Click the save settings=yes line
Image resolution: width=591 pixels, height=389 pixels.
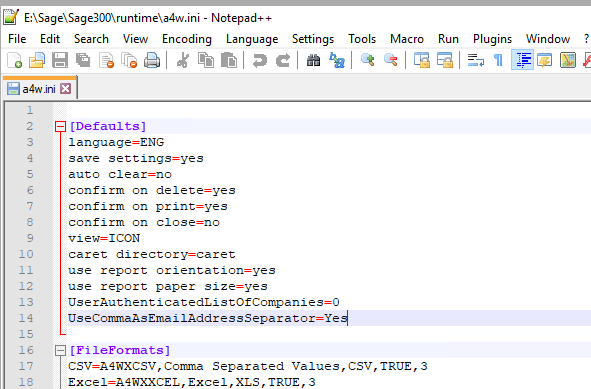point(136,158)
